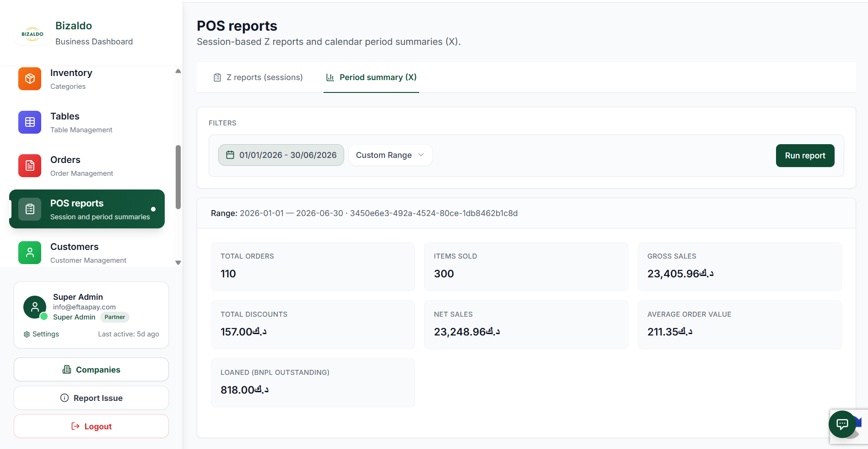The width and height of the screenshot is (868, 449).
Task: Select the Period summary (X) tab
Action: tap(371, 77)
